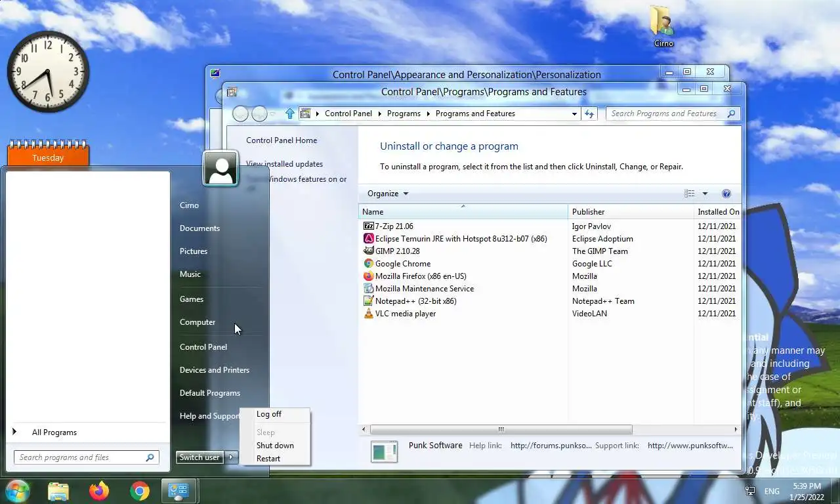This screenshot has width=840, height=504.
Task: Open Pictures from the Start menu
Action: coord(194,251)
